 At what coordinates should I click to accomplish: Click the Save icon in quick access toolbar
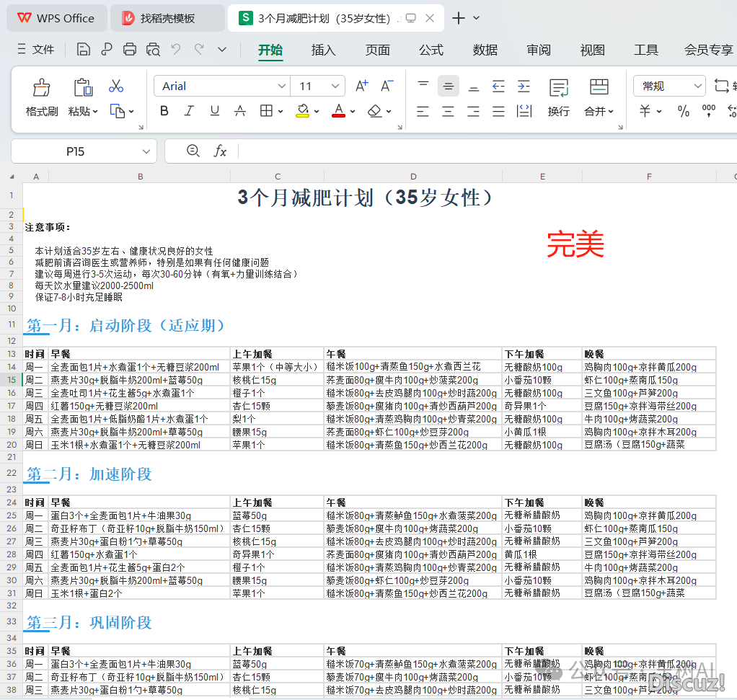83,49
